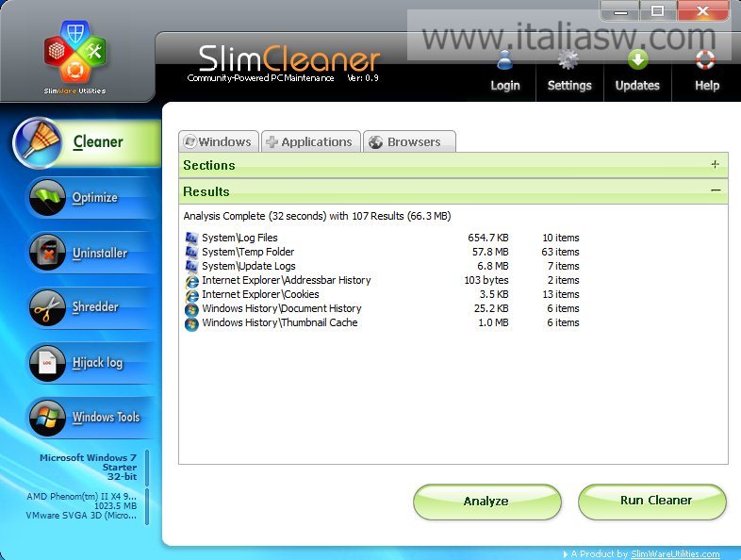This screenshot has height=560, width=741.
Task: Click the Microsoft Windows 7 Starter info
Action: tap(89, 467)
